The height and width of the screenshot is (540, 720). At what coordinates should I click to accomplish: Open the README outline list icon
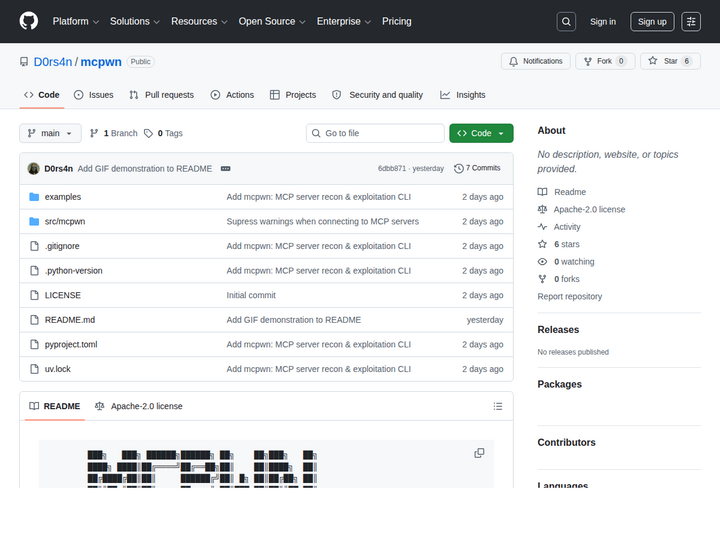point(498,406)
